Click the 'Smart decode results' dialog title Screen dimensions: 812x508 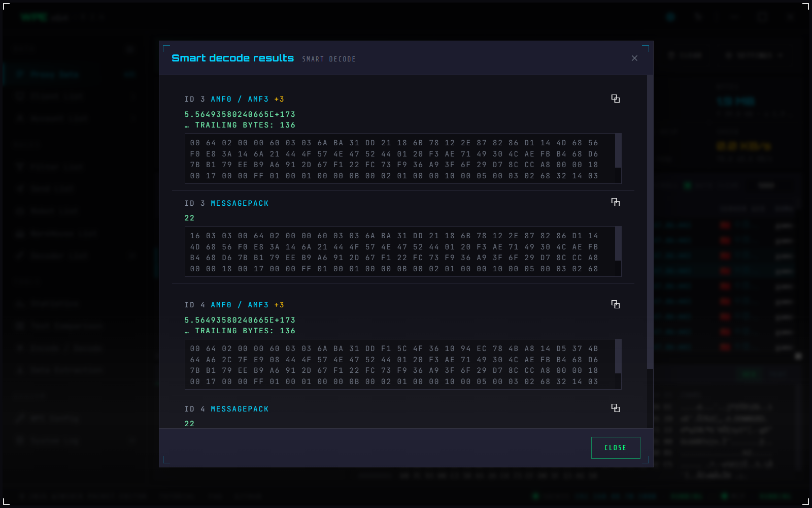click(x=232, y=58)
